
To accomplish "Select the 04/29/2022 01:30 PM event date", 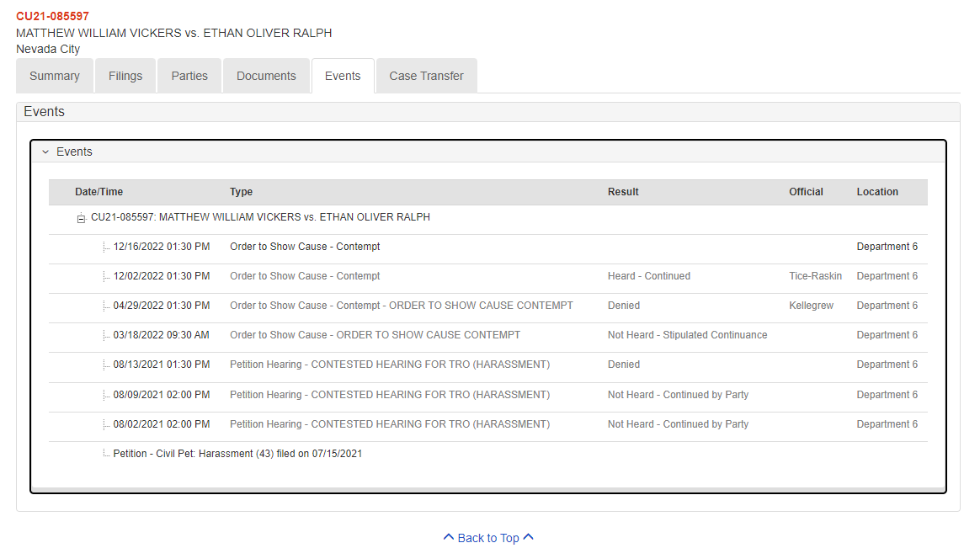I will click(162, 305).
